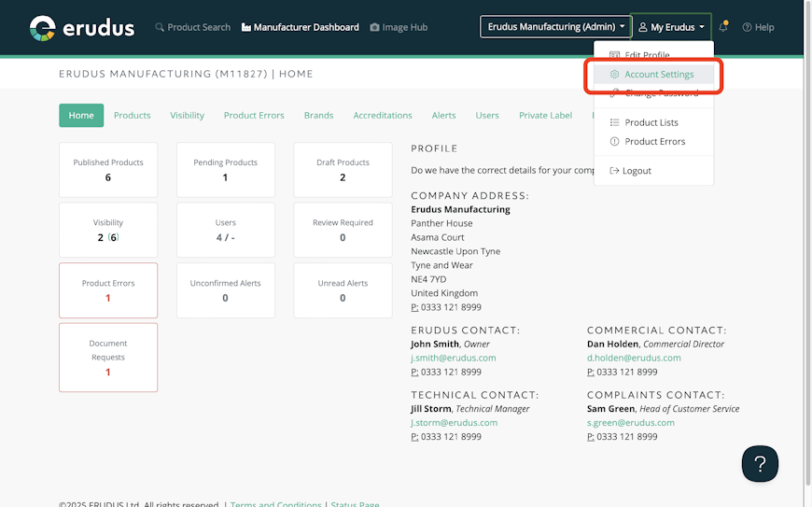
Task: Open the Terms and Conditions link
Action: click(276, 504)
